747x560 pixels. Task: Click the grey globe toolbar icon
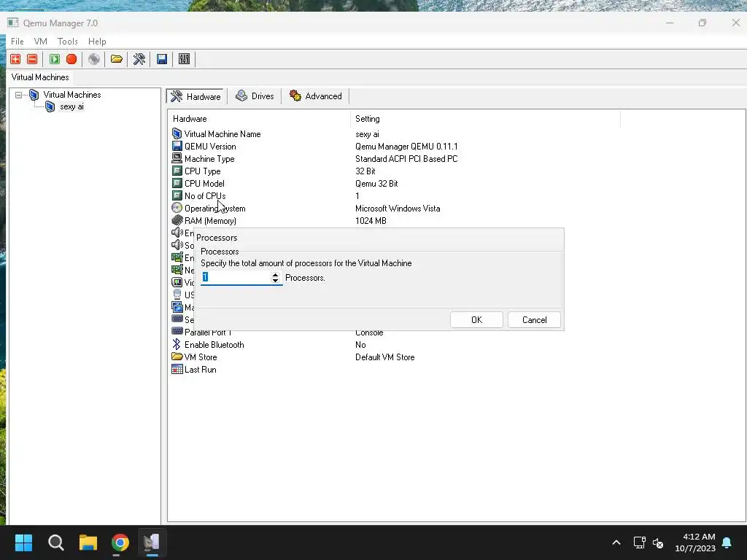coord(94,59)
